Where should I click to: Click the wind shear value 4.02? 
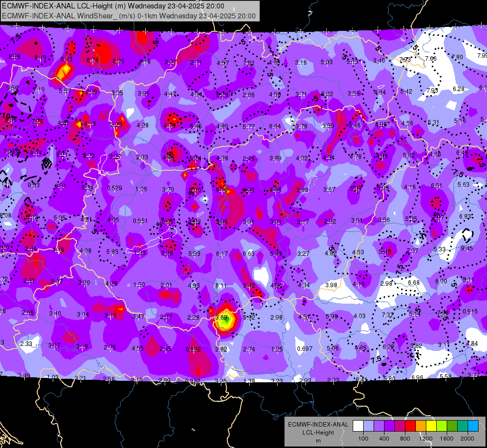[x=301, y=158]
